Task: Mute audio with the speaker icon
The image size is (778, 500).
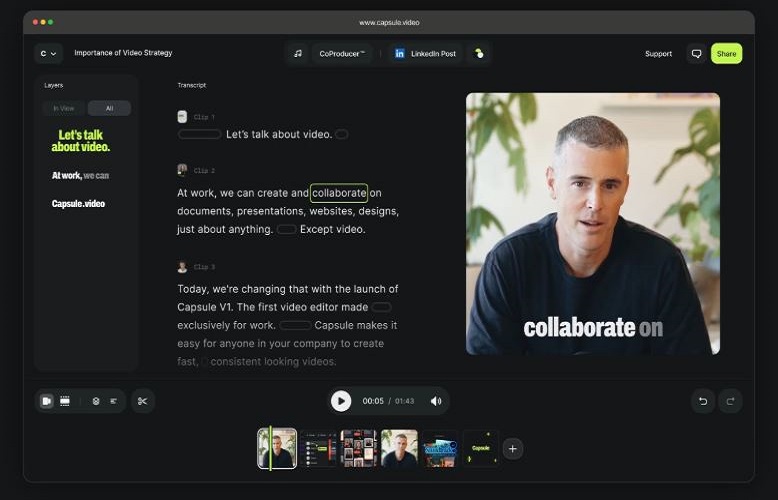Action: tap(436, 401)
